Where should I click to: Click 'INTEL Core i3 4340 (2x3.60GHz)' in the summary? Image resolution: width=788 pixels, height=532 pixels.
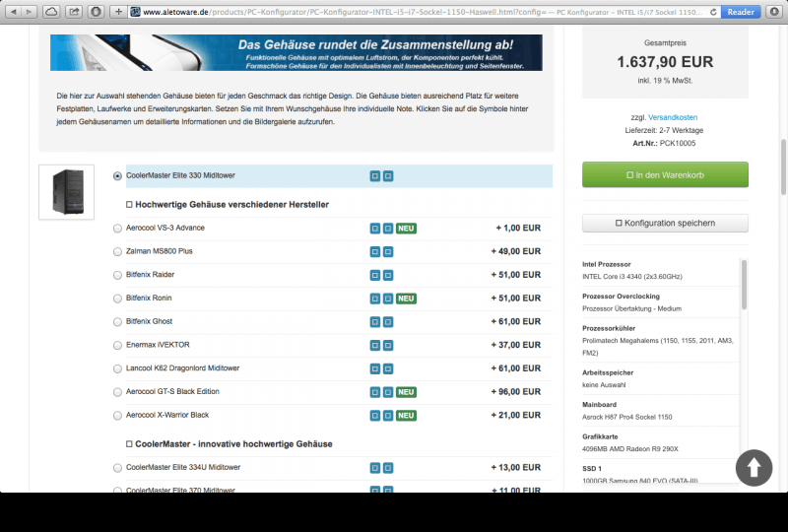632,276
